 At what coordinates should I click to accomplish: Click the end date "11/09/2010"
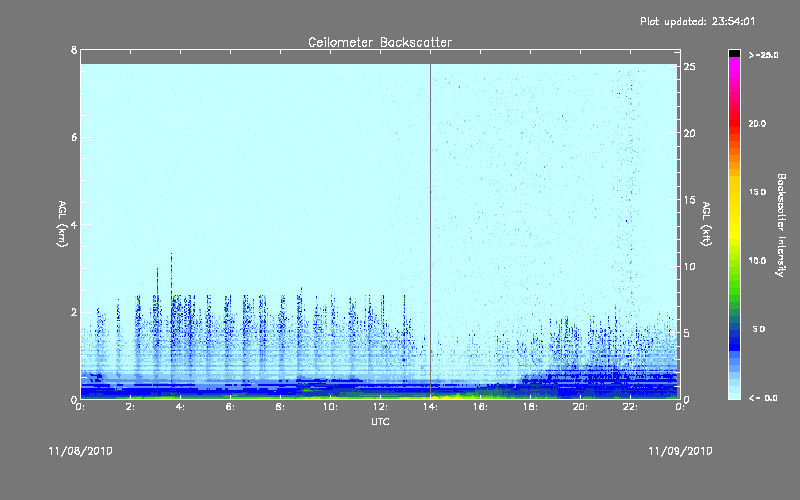pyautogui.click(x=680, y=451)
